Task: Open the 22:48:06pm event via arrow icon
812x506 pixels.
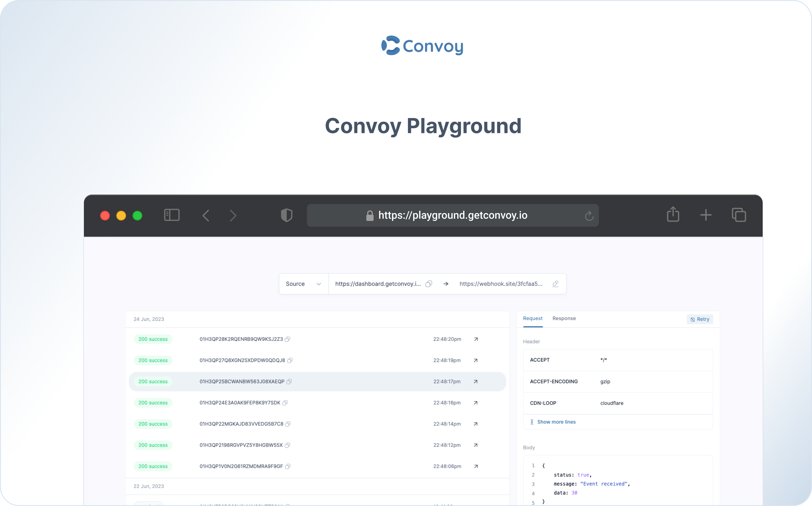Action: point(476,466)
